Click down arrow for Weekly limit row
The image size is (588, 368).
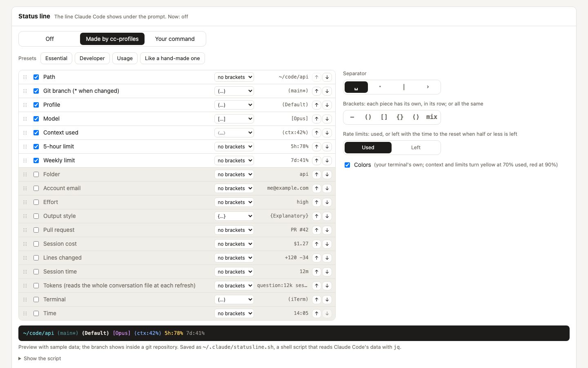[327, 160]
